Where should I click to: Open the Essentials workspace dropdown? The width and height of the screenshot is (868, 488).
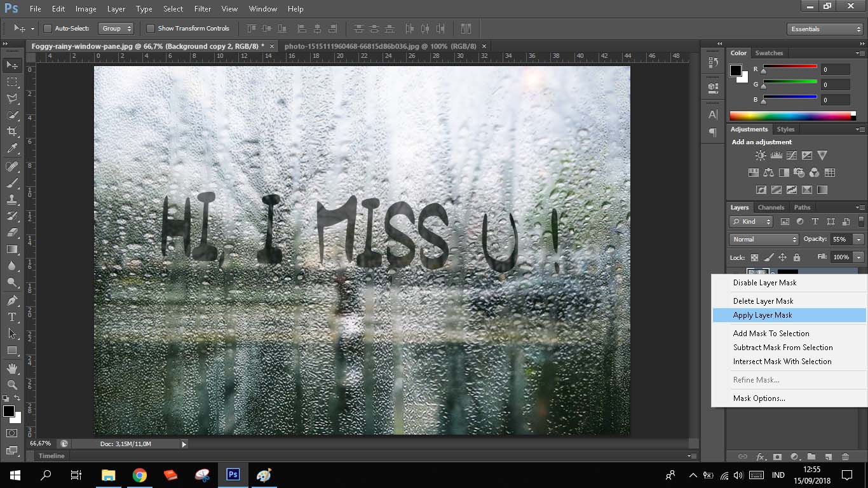(825, 29)
